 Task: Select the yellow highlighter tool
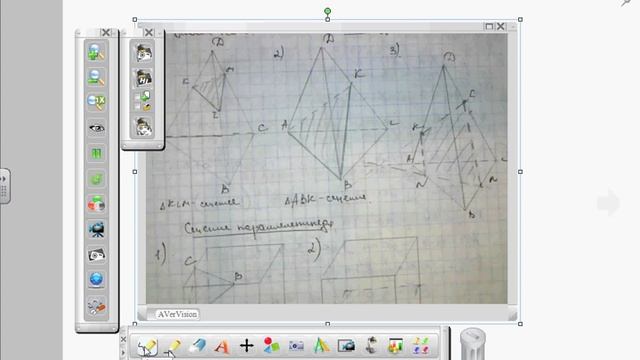173,346
